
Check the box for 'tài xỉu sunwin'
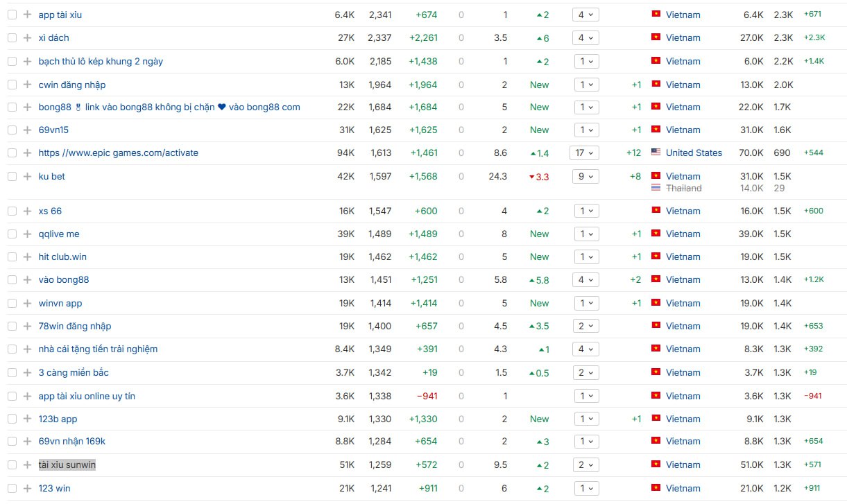12,464
